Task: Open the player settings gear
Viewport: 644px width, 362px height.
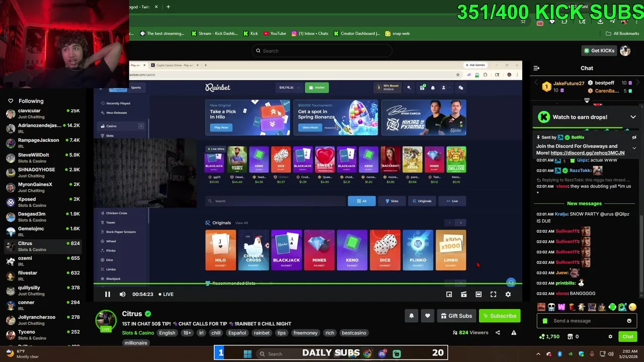Action: point(508,294)
